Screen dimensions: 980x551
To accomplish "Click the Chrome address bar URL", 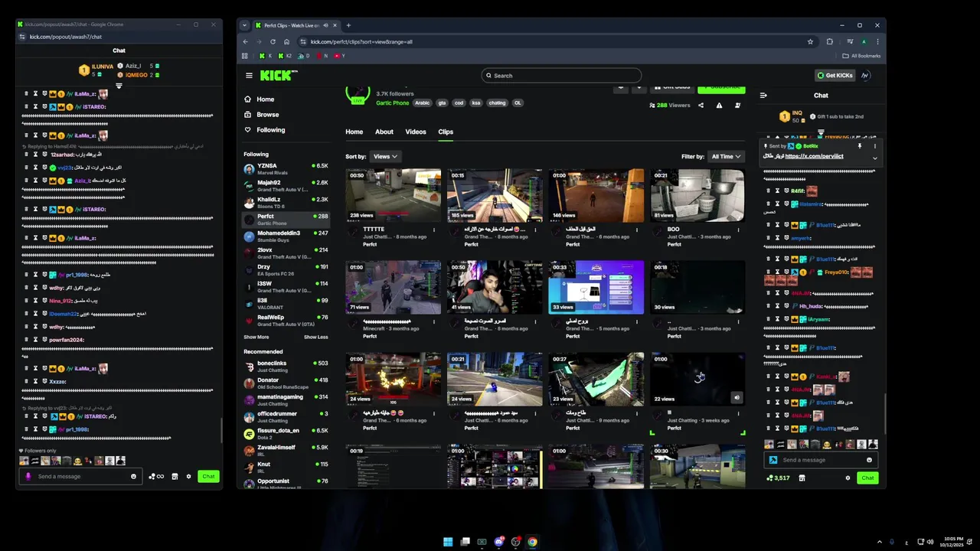I will (x=361, y=41).
